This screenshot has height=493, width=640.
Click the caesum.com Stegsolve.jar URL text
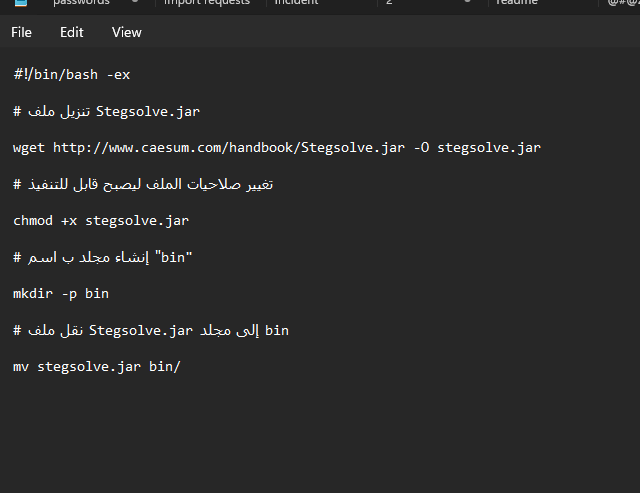click(229, 147)
